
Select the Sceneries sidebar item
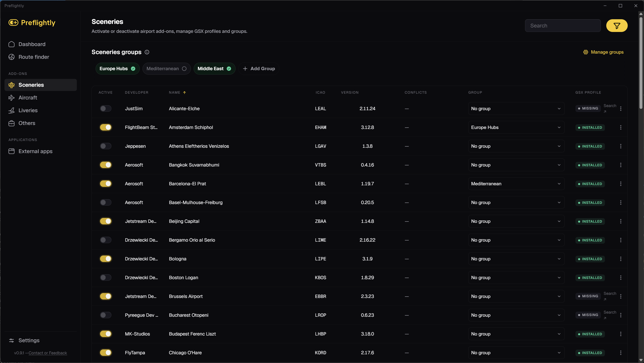pyautogui.click(x=40, y=85)
